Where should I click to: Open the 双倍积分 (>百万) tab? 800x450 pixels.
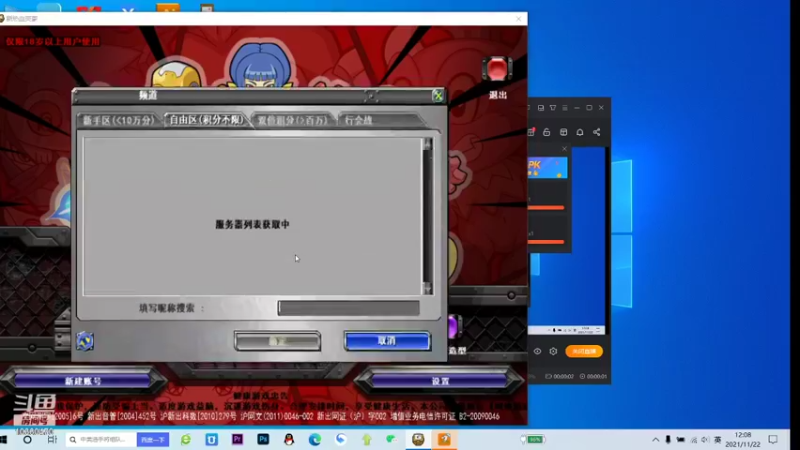292,120
